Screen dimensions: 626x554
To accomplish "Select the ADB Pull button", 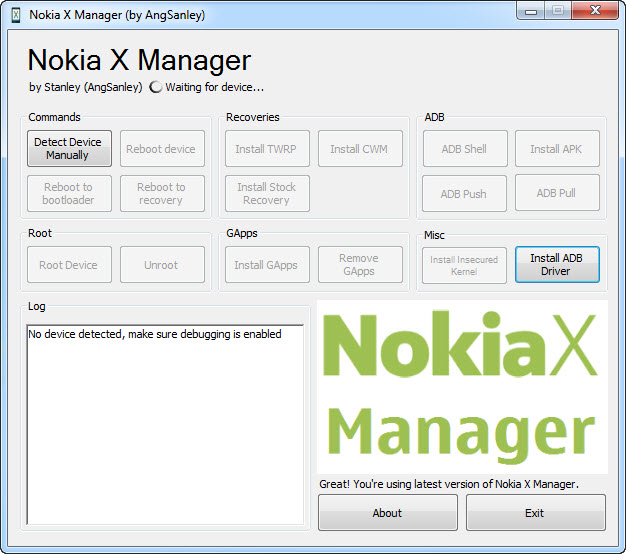I will (x=557, y=192).
